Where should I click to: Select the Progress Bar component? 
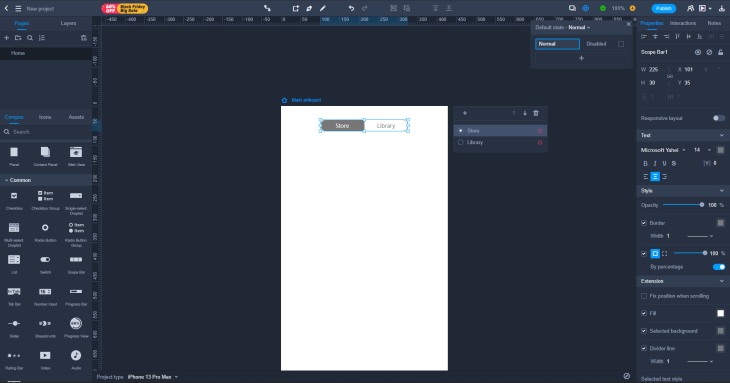click(76, 296)
